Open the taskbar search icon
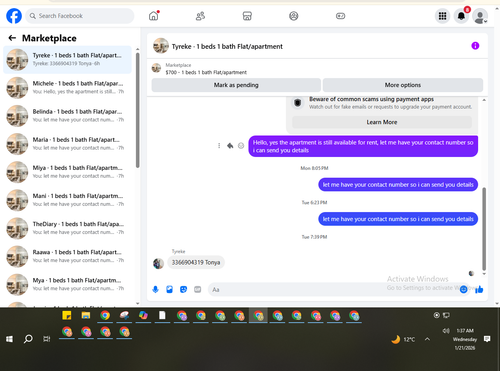Screen dimensions: 500x371 pos(28,339)
